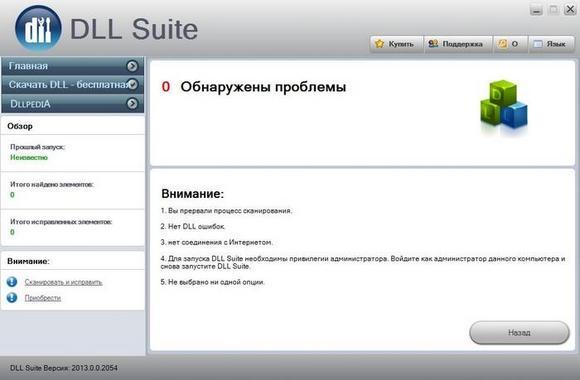580x380 pixels.
Task: Open the Язык language button
Action: pos(551,44)
